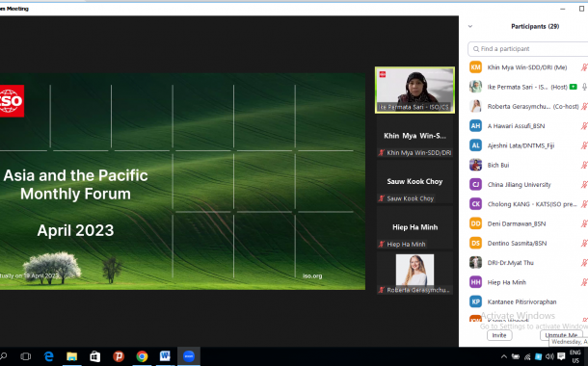
Task: Click the search magnifier in Find a participant
Action: (476, 49)
